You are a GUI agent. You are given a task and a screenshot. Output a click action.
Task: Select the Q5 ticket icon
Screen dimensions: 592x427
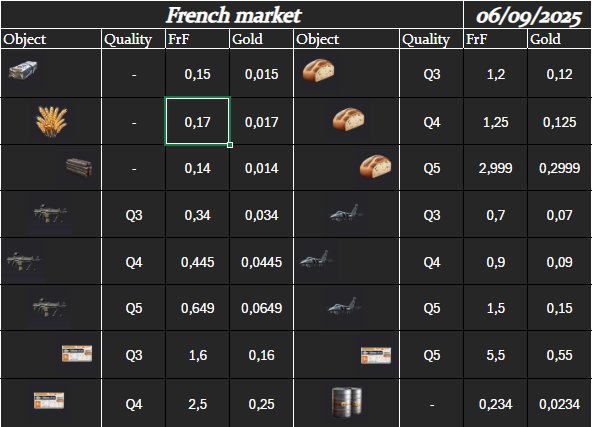[376, 355]
